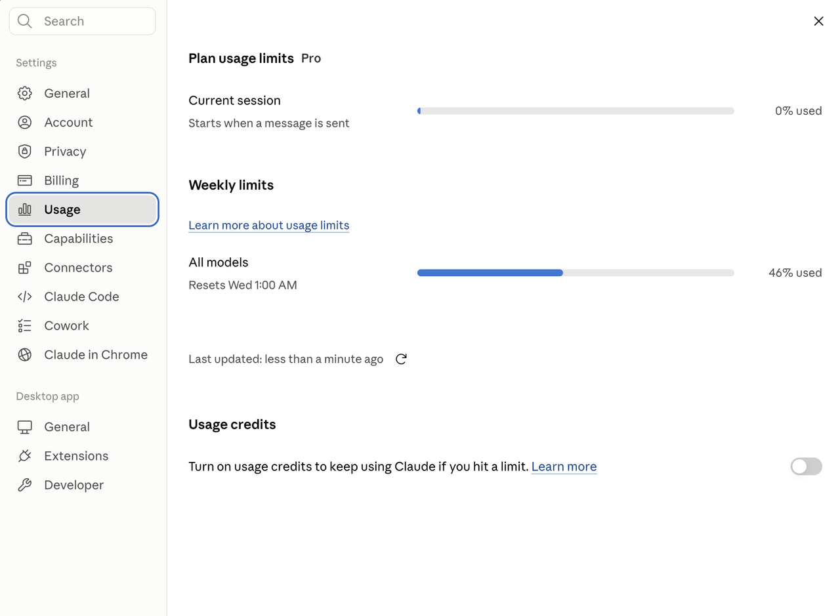Click the Account person icon
840x616 pixels.
point(25,122)
